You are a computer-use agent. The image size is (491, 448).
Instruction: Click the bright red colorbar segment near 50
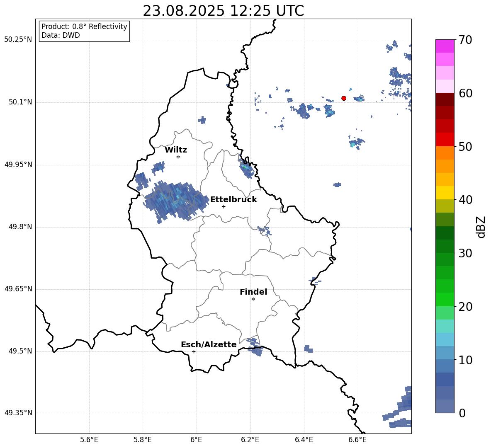click(x=445, y=140)
